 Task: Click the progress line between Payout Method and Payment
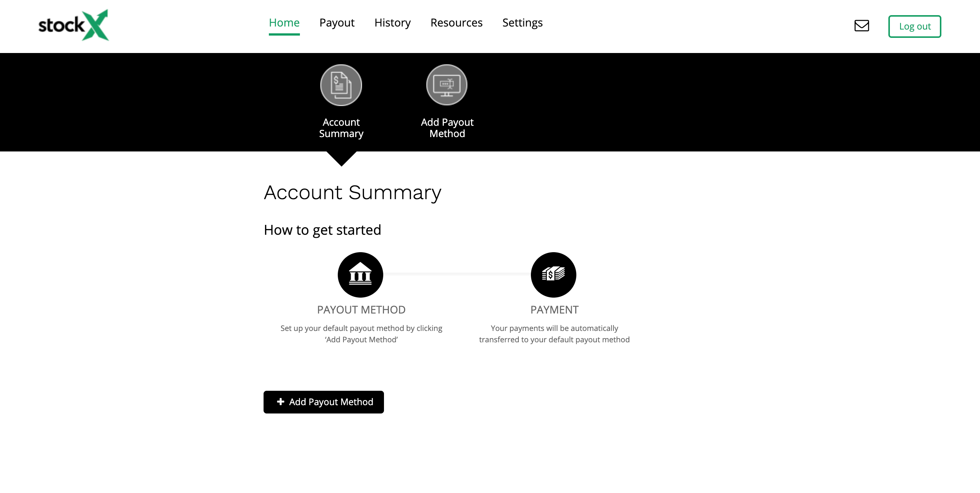[457, 274]
